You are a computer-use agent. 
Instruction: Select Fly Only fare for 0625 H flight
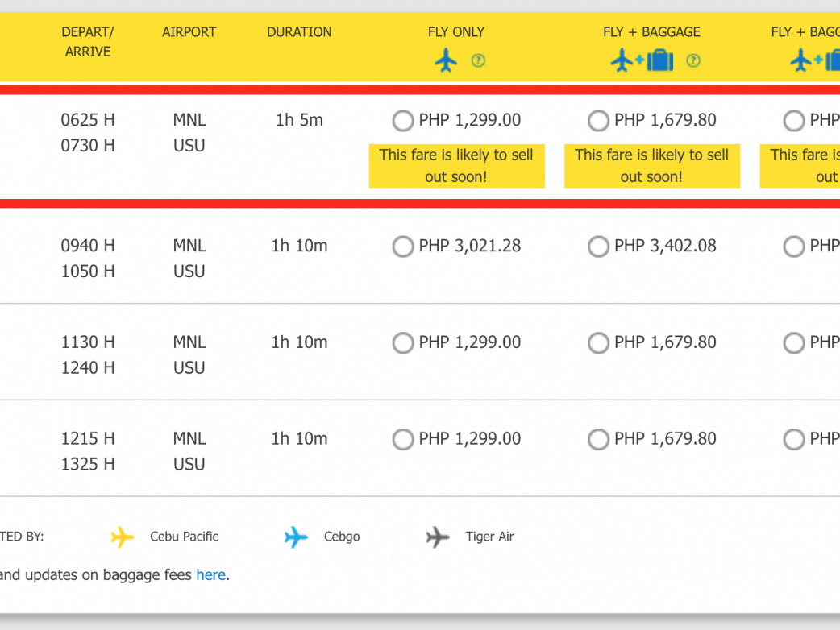(x=403, y=121)
